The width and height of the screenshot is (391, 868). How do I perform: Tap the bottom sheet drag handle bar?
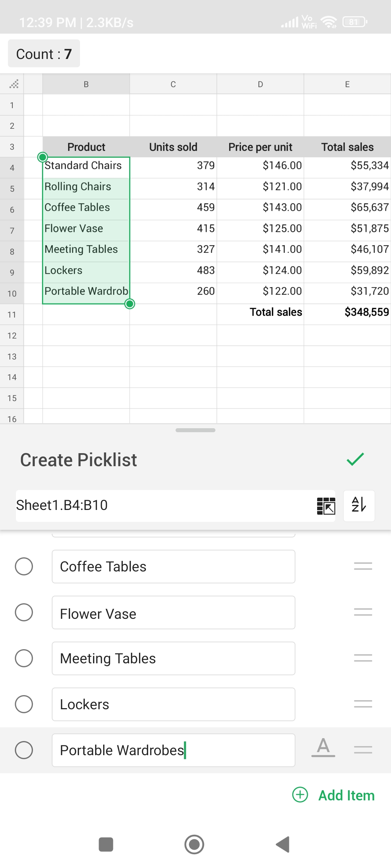pyautogui.click(x=195, y=430)
